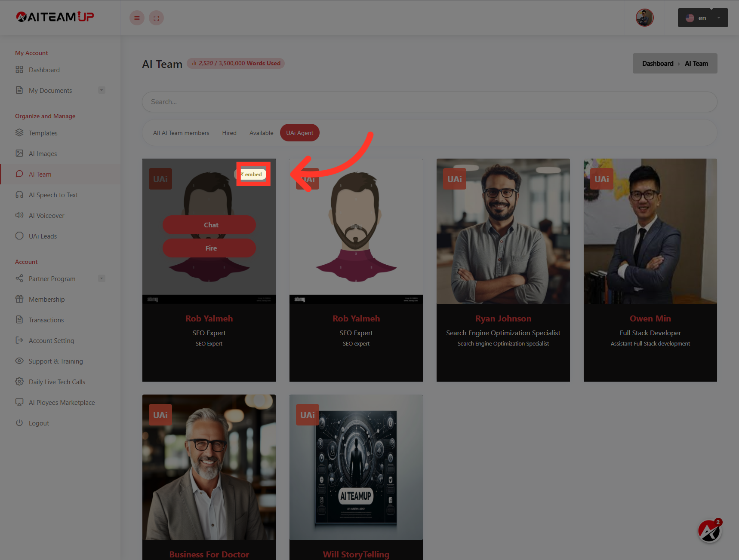Type in the Search field
Screen dimensions: 739x560
[429, 102]
